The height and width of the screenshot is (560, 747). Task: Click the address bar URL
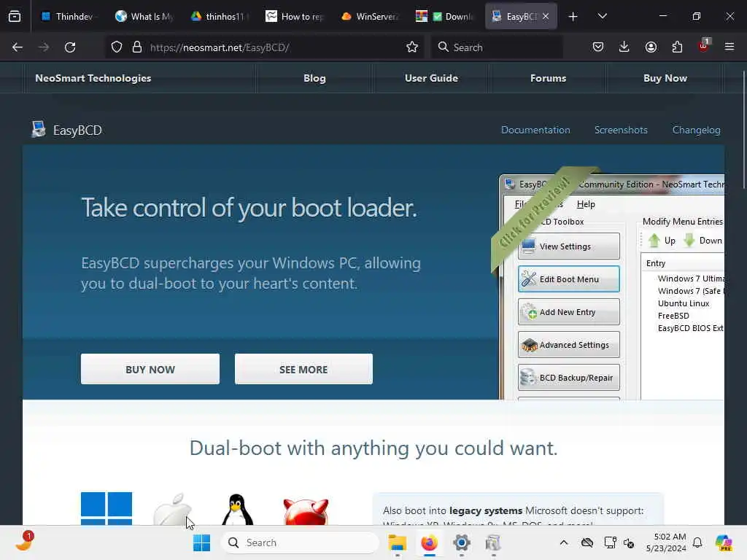pos(220,47)
